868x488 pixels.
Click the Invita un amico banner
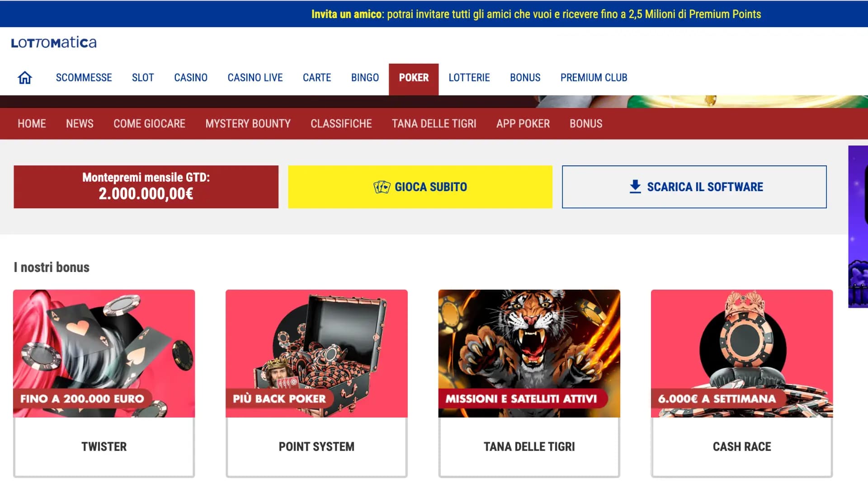536,14
